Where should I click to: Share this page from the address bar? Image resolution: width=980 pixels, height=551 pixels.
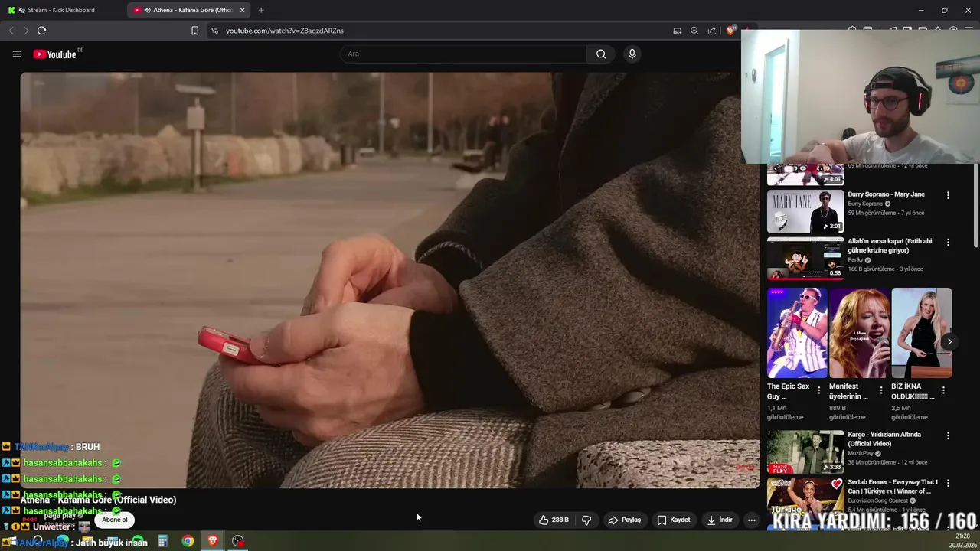click(x=712, y=31)
